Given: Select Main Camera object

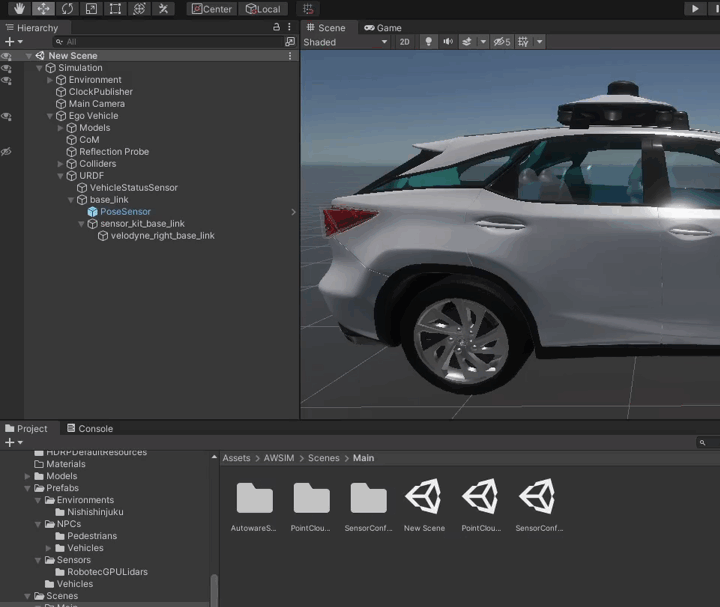Looking at the screenshot, I should pos(96,104).
